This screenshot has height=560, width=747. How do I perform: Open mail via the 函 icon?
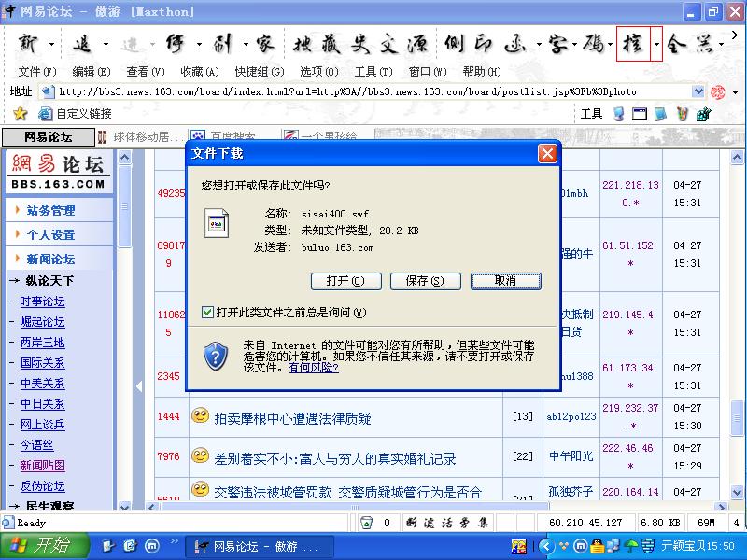tap(515, 44)
